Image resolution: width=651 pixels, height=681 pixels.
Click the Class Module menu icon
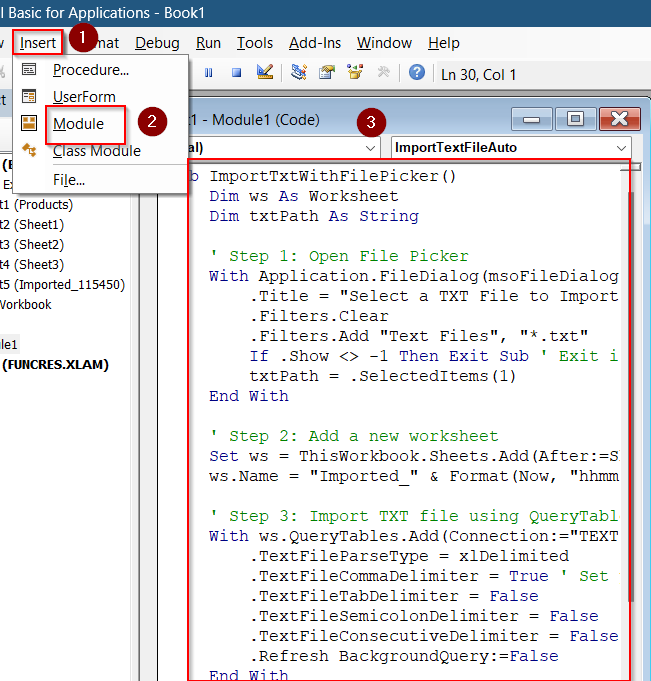point(29,150)
